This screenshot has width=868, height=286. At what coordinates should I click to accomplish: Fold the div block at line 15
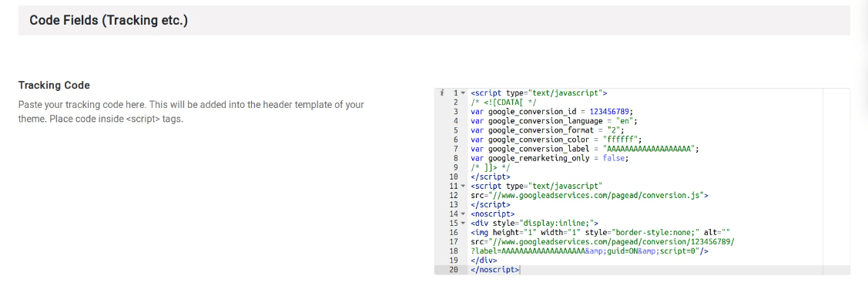click(464, 224)
